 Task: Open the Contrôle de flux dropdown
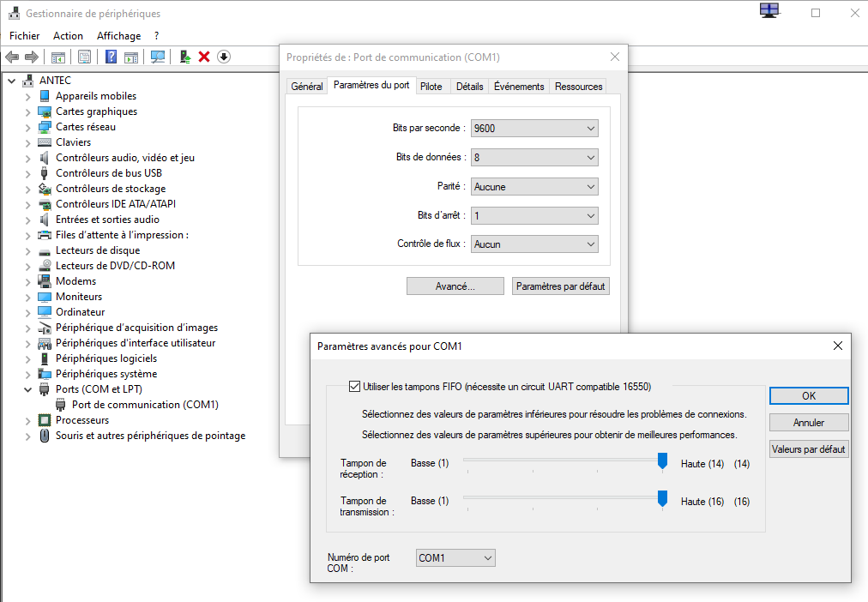[x=534, y=244]
